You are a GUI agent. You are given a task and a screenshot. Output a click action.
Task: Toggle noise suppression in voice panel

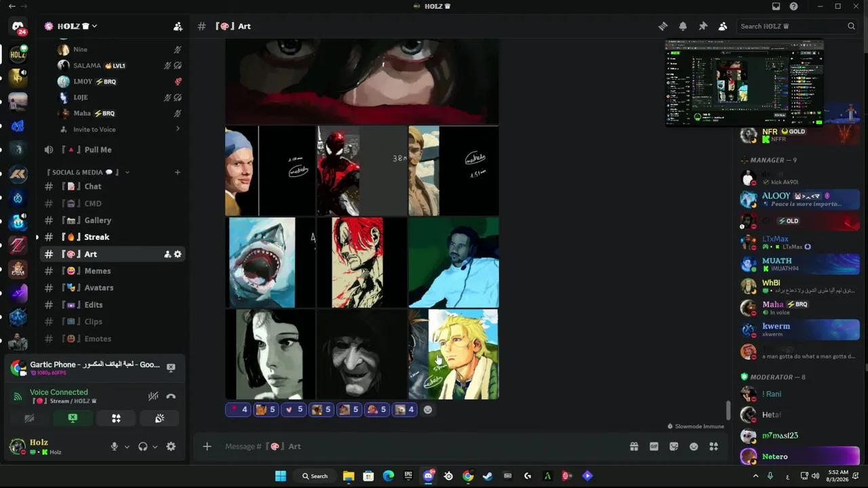coord(154,396)
